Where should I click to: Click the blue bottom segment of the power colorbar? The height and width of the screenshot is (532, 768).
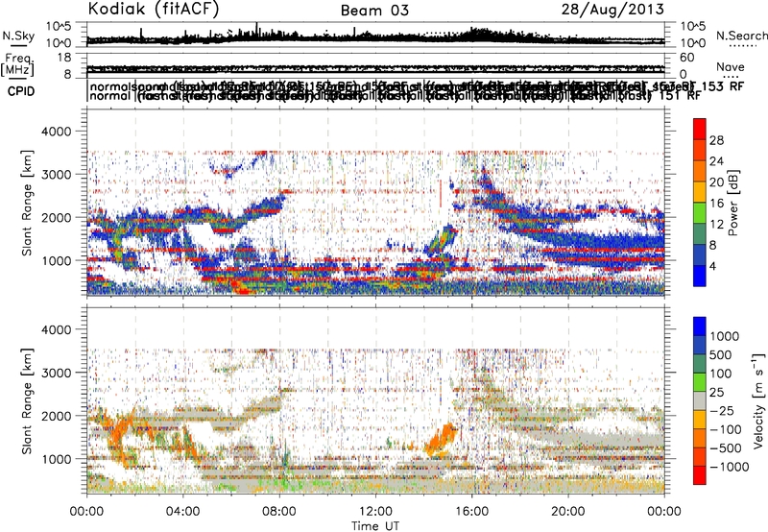coord(700,277)
